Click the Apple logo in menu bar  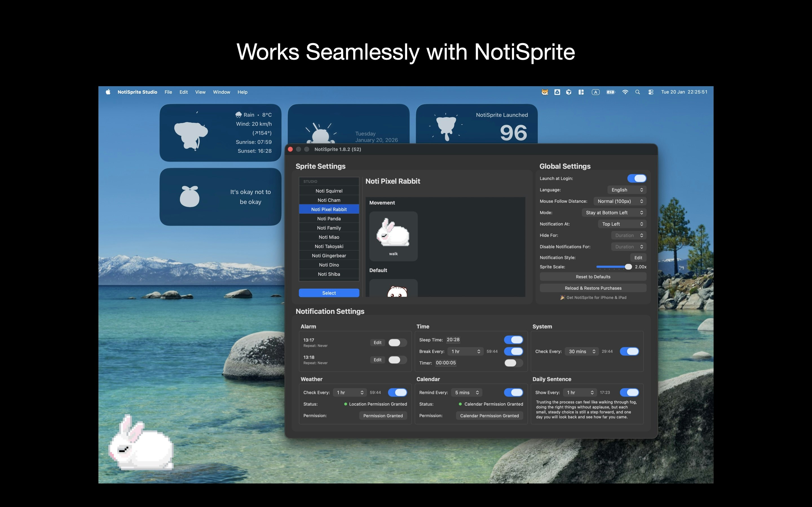point(108,92)
